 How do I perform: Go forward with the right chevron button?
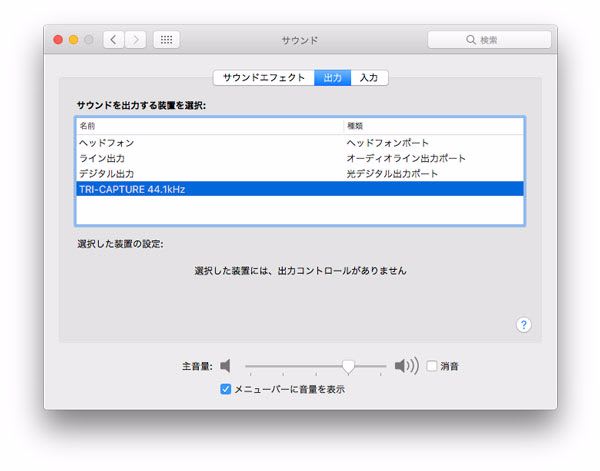click(135, 40)
